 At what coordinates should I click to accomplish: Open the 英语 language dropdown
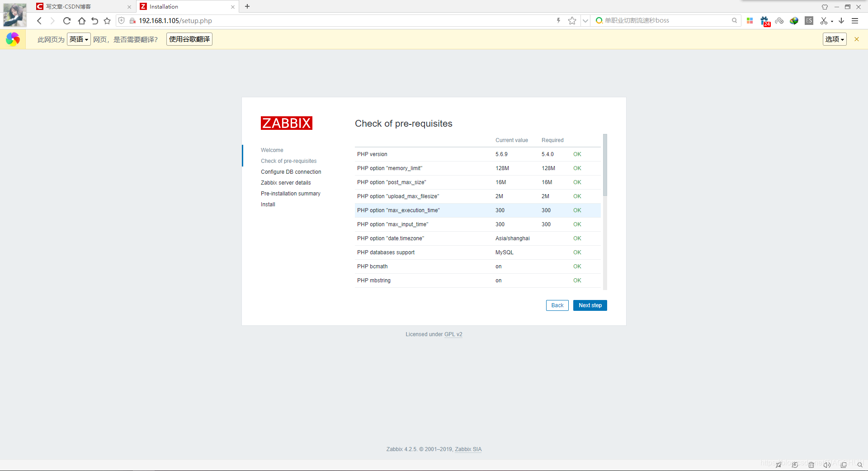[79, 39]
